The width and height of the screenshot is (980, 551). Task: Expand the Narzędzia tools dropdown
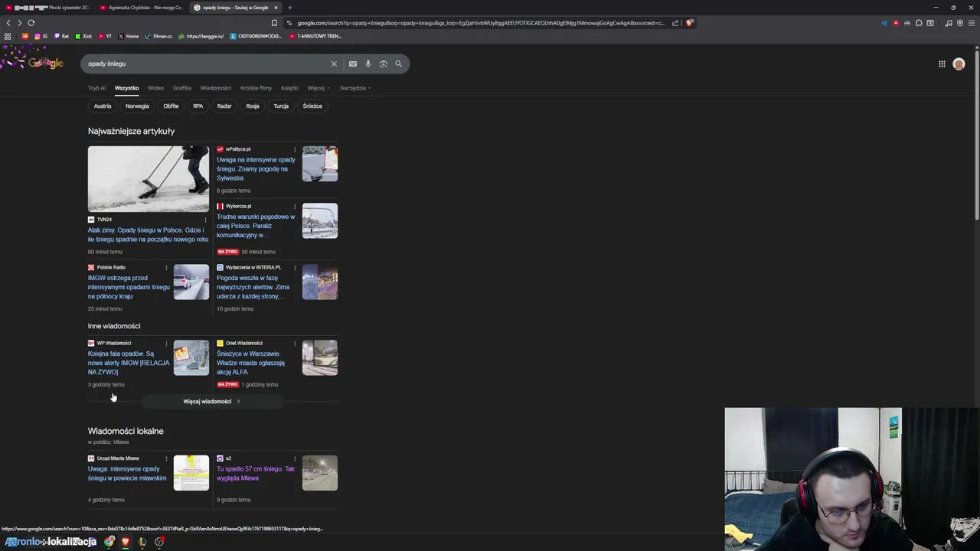[355, 88]
